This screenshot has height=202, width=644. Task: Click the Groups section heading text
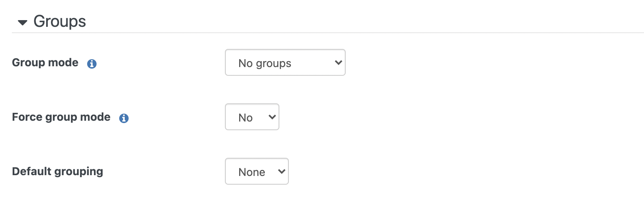(x=60, y=21)
